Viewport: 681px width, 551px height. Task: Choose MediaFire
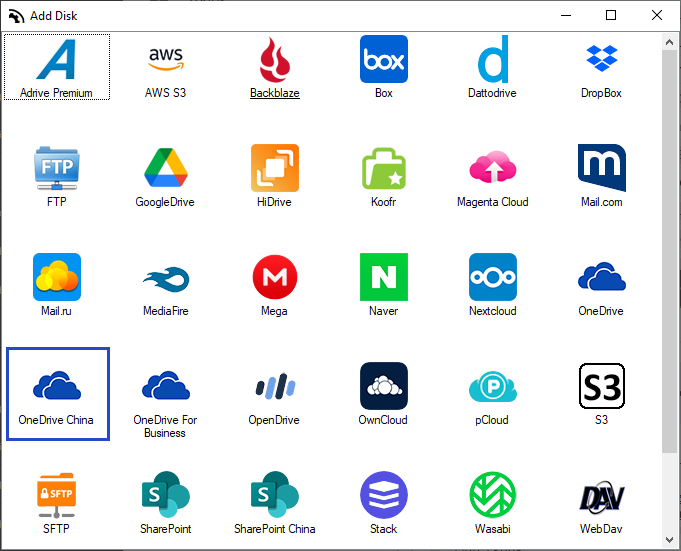(x=165, y=279)
